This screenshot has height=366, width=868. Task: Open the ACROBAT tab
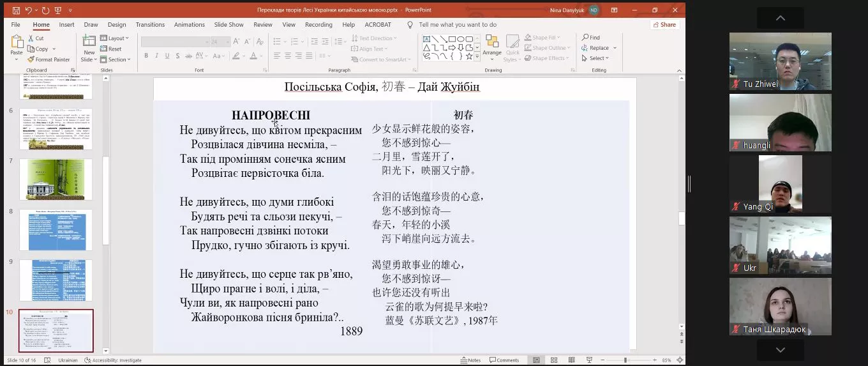coord(378,25)
